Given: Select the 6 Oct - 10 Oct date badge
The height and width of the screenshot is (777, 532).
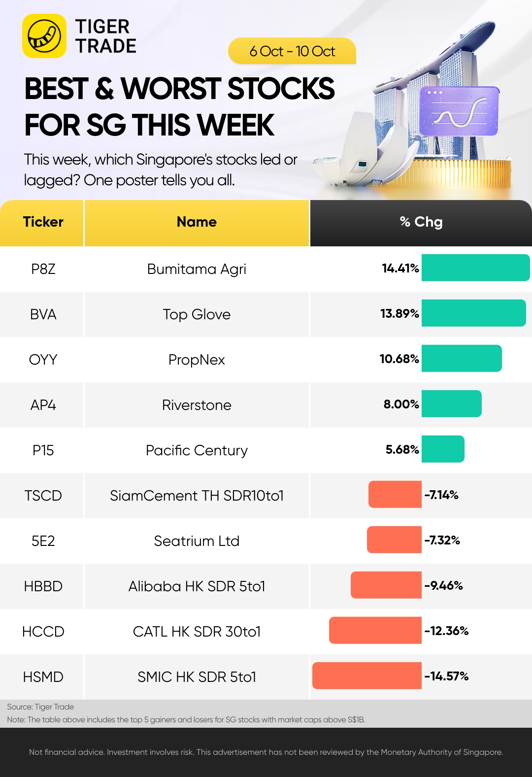Looking at the screenshot, I should [x=292, y=51].
